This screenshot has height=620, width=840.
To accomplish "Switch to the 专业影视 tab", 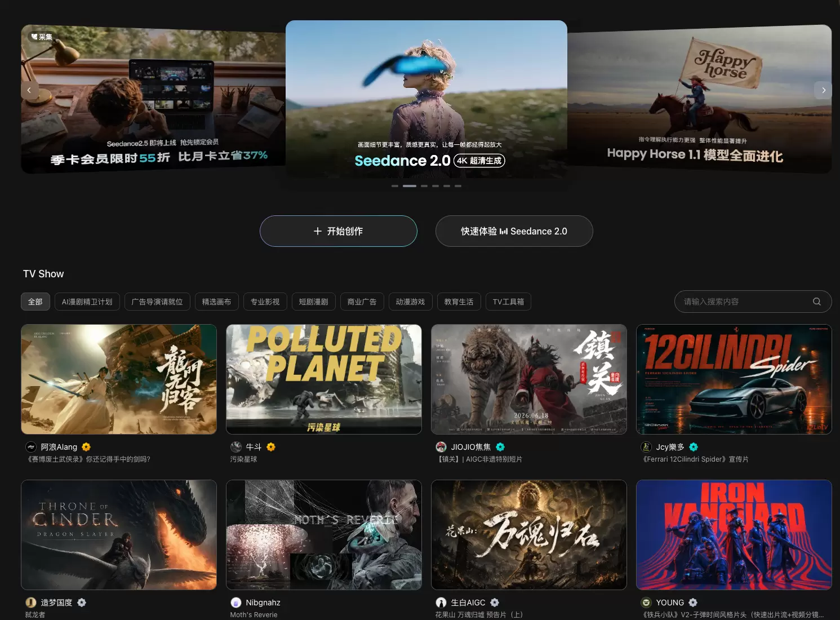I will [265, 302].
